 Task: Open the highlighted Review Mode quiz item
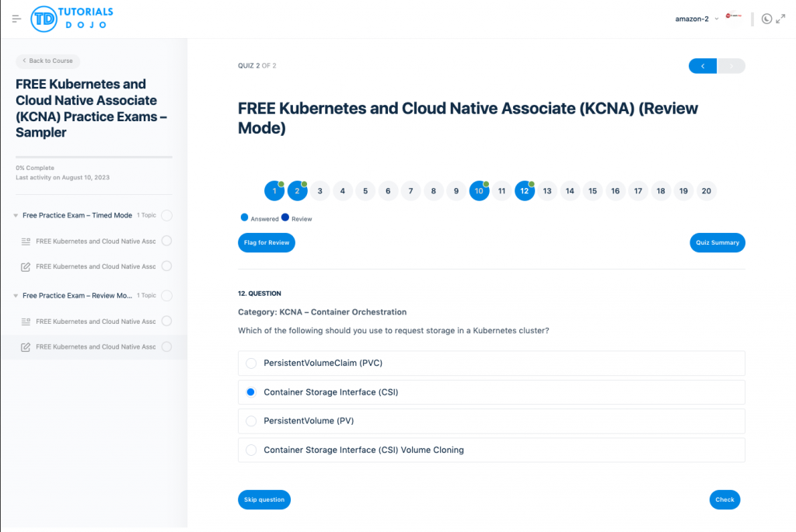[x=96, y=347]
